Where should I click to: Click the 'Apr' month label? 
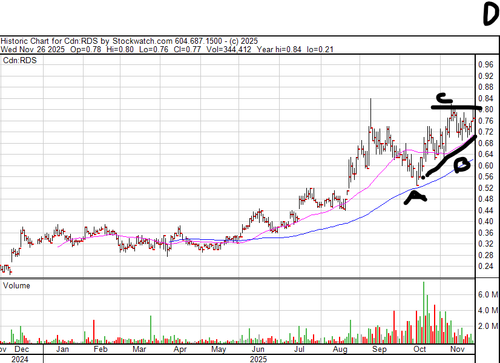(x=180, y=349)
